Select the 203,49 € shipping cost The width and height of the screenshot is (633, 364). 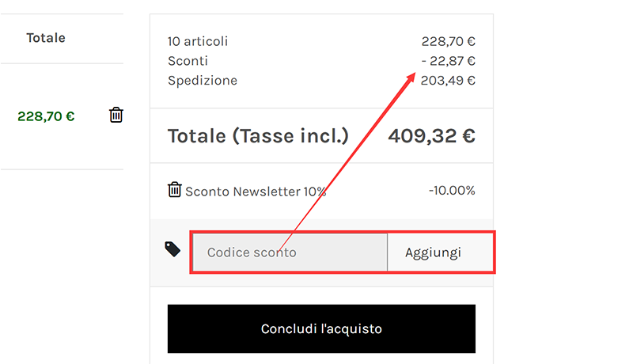[448, 81]
